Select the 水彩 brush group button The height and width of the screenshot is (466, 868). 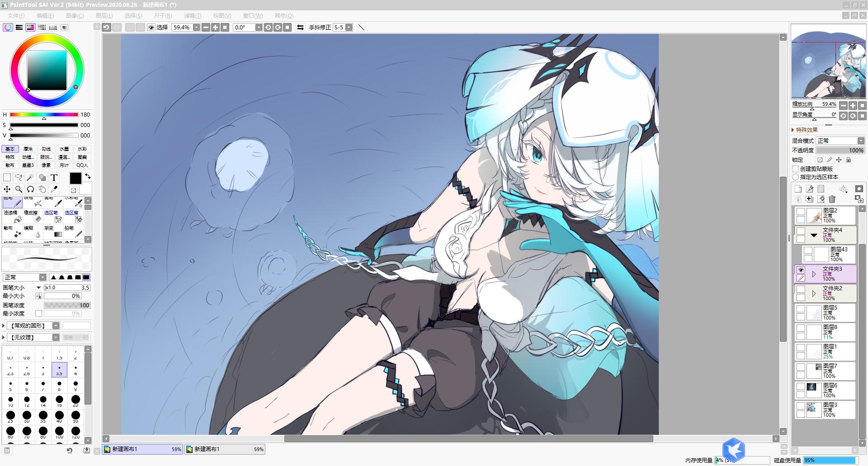pyautogui.click(x=82, y=149)
